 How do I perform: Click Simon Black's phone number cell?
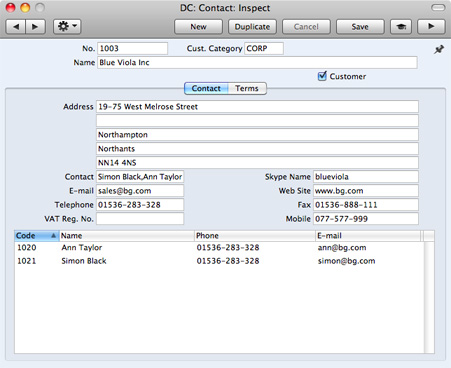[228, 261]
